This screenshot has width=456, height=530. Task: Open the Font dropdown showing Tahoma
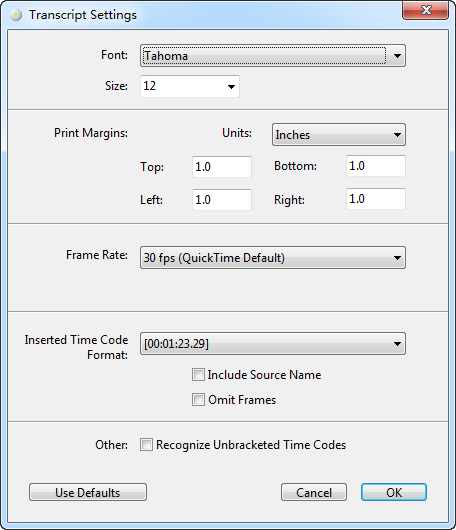click(273, 55)
